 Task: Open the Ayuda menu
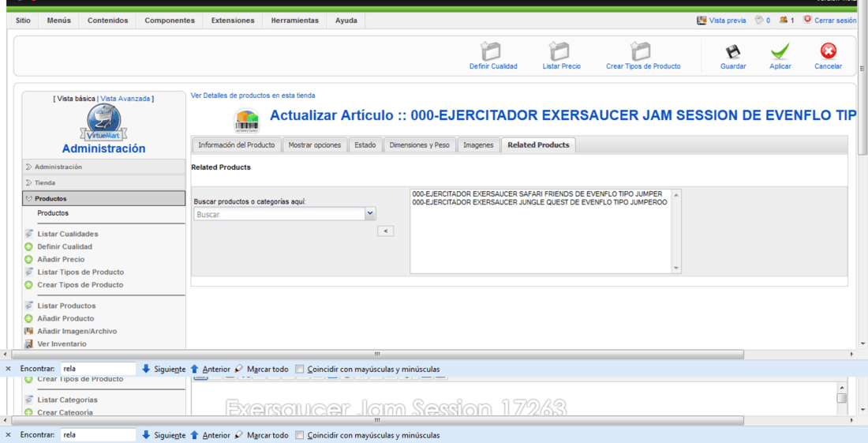[346, 21]
